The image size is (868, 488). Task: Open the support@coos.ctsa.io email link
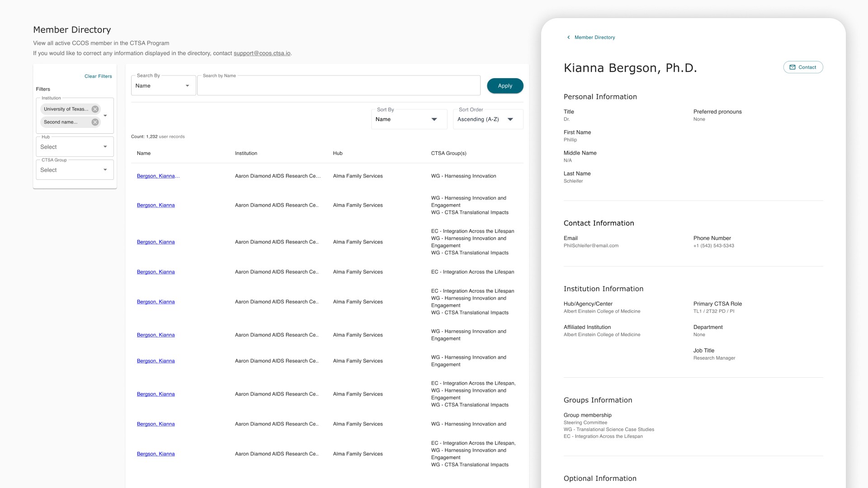(262, 53)
